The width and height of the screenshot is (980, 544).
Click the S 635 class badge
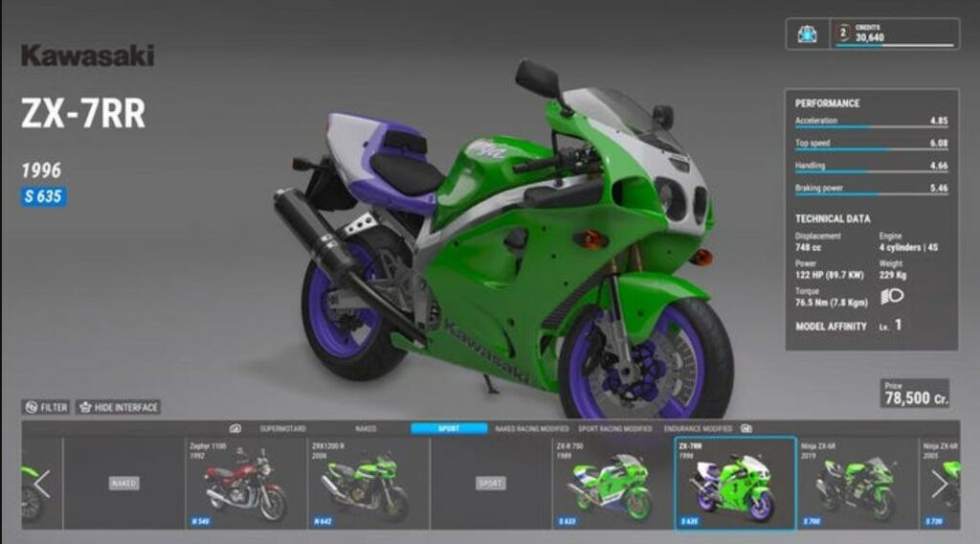point(43,196)
